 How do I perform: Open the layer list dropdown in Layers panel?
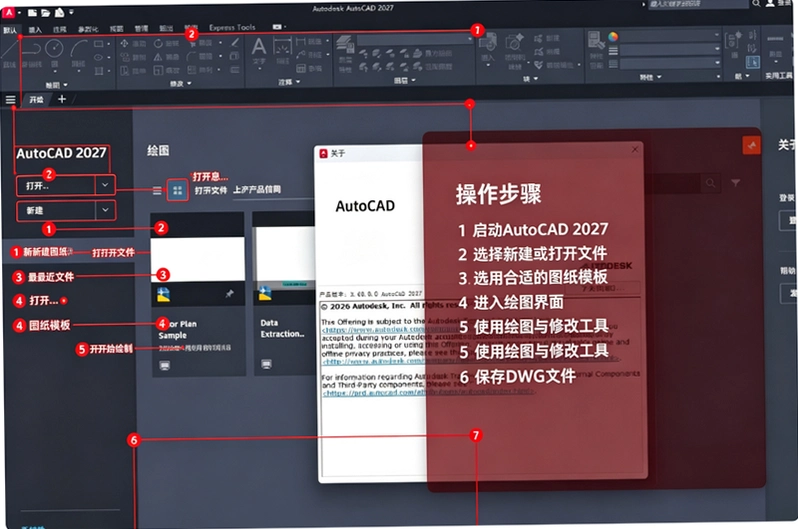(x=470, y=39)
